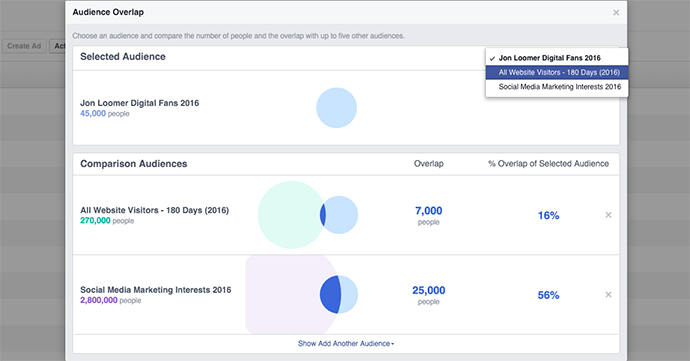Click the Audience Overlap dialog title
The height and width of the screenshot is (361, 690).
pos(108,12)
